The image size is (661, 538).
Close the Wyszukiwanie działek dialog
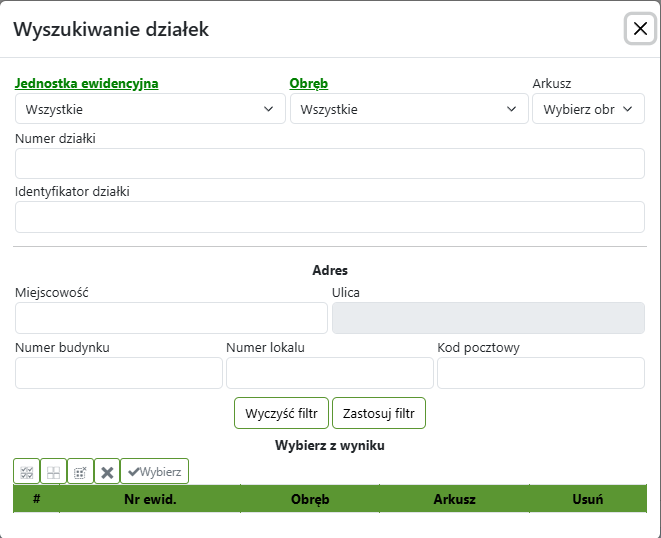pyautogui.click(x=640, y=29)
